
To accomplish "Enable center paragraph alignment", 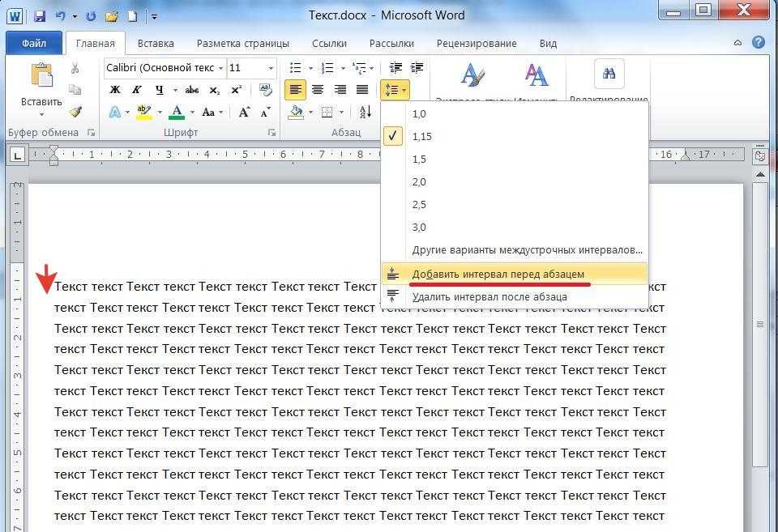I will click(x=318, y=90).
